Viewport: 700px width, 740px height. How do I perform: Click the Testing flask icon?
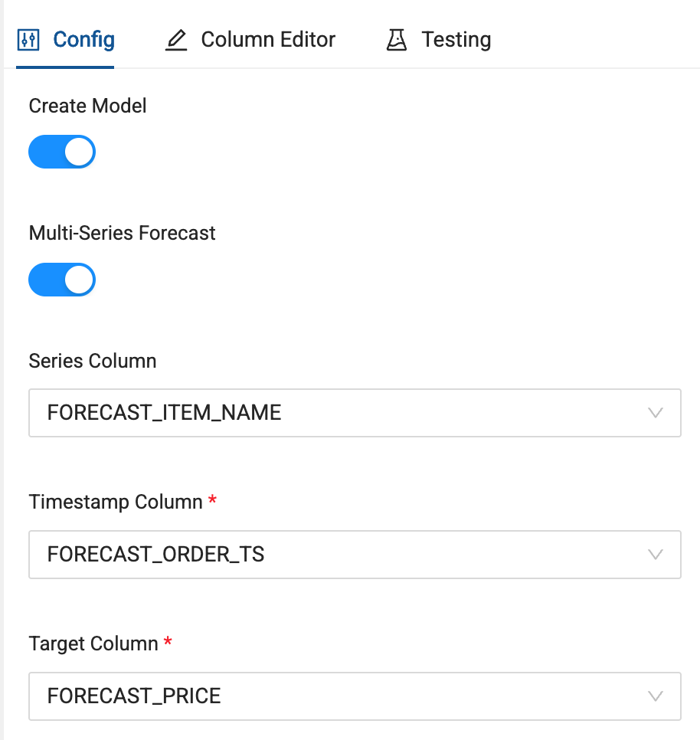(396, 40)
